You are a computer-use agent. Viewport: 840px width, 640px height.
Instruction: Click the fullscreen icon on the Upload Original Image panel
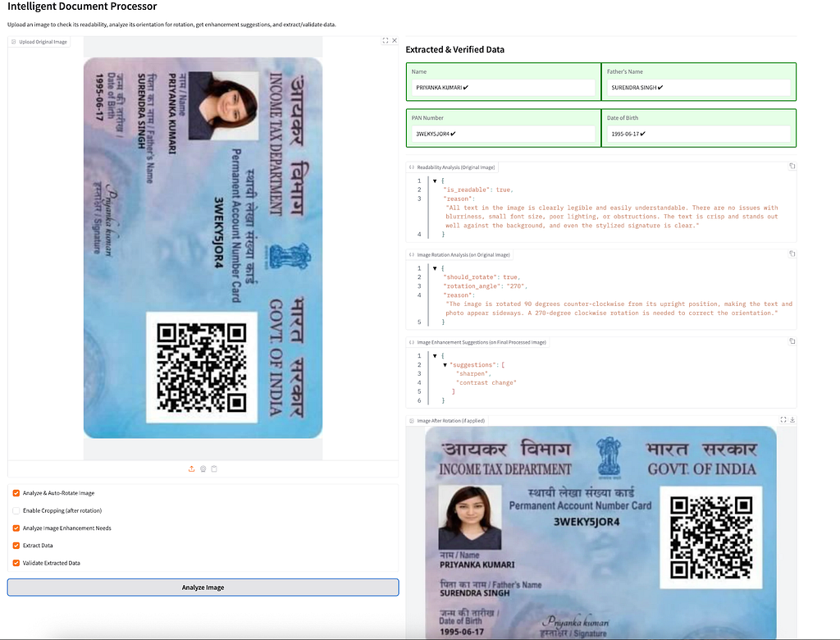tap(386, 41)
